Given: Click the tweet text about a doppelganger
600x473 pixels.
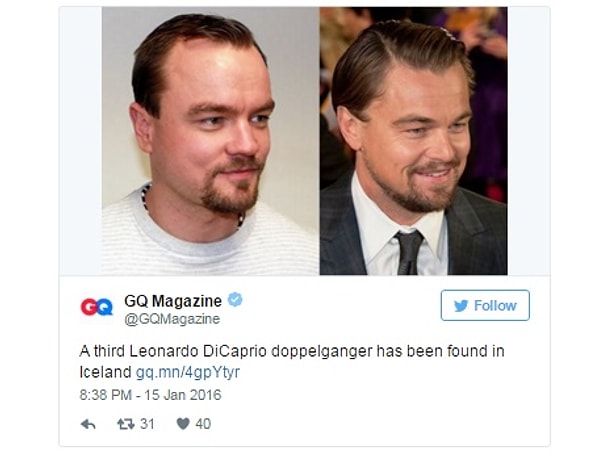Looking at the screenshot, I should tap(292, 361).
